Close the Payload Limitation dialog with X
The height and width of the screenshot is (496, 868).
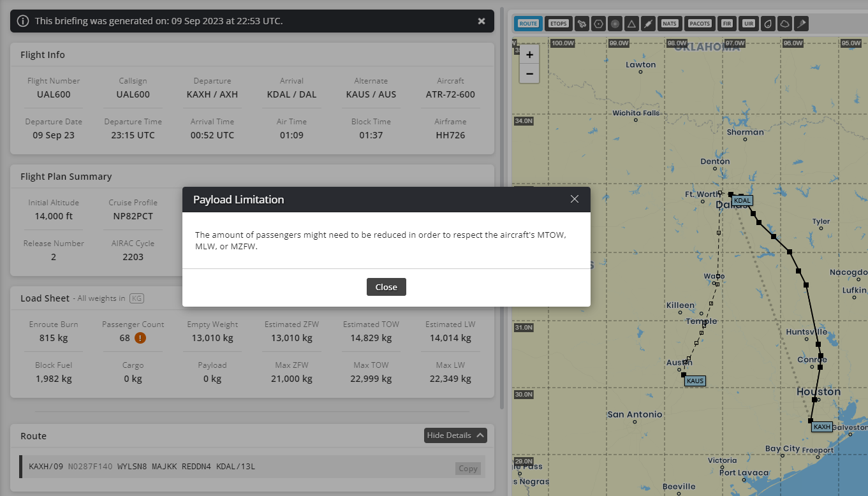pyautogui.click(x=575, y=200)
